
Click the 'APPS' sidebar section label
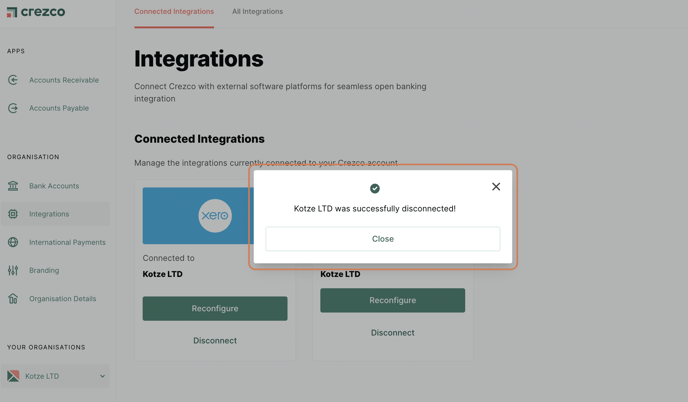click(16, 51)
